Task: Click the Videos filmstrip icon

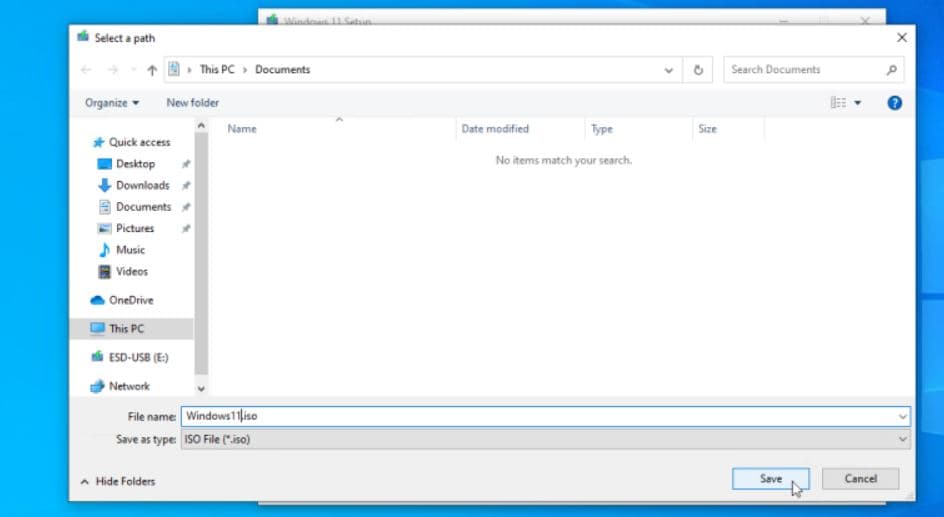Action: [x=105, y=271]
